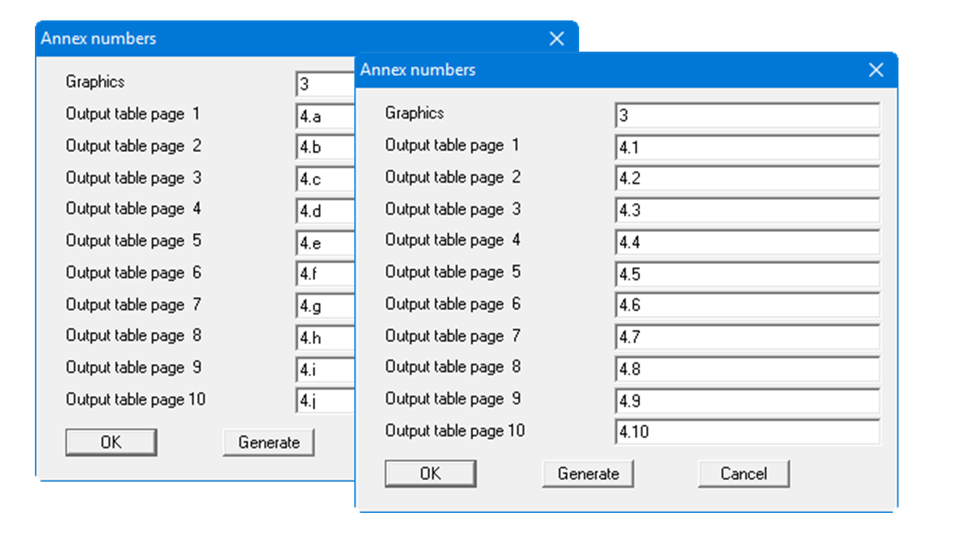The image size is (980, 550).
Task: Select the field with value 4.e
Action: pos(325,244)
